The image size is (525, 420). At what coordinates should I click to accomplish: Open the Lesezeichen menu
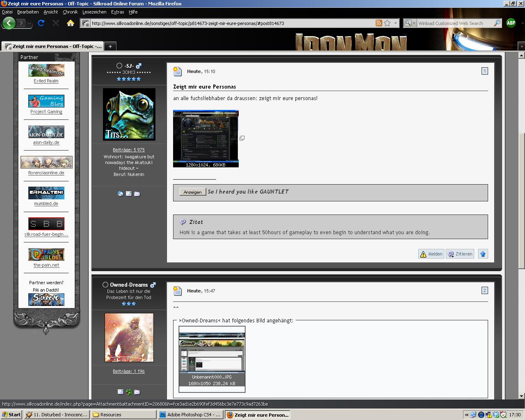(x=94, y=12)
